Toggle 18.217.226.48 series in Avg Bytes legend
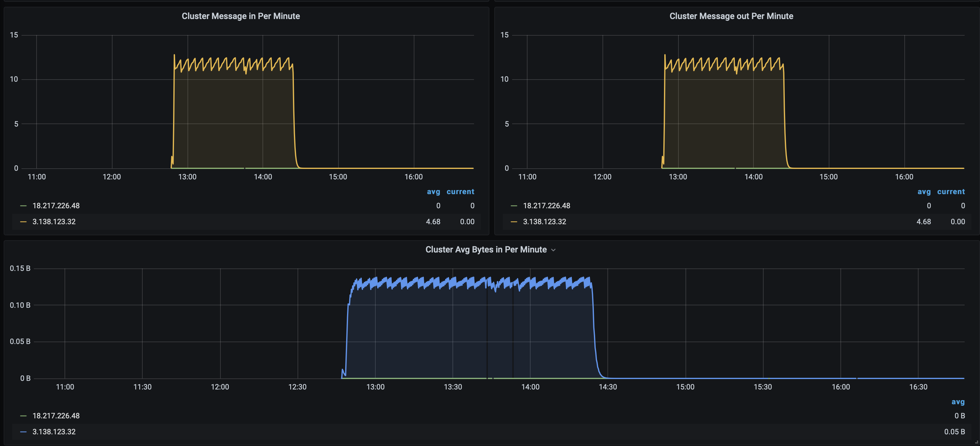The image size is (980, 446). click(56, 416)
